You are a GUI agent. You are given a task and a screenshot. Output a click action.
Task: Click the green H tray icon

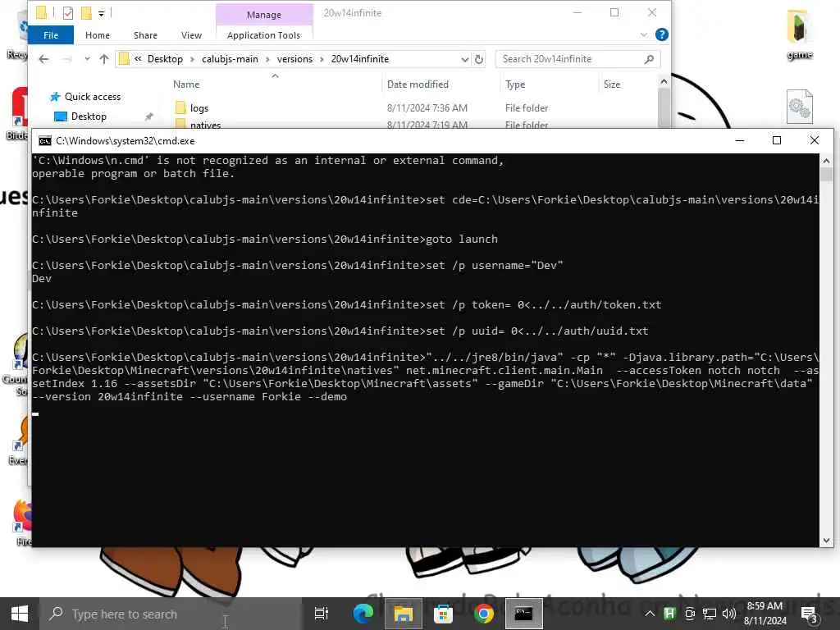[669, 614]
